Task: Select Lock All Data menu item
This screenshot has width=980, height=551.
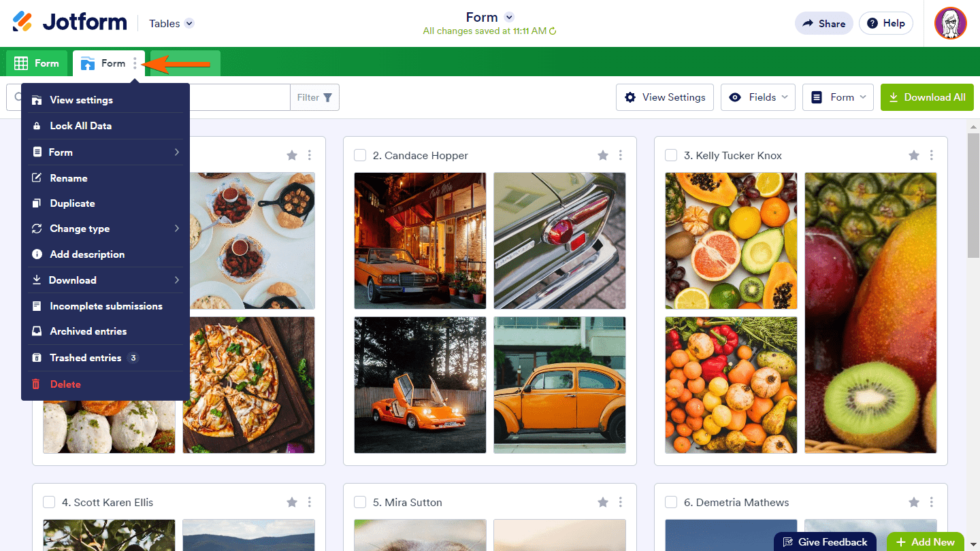Action: [x=105, y=126]
